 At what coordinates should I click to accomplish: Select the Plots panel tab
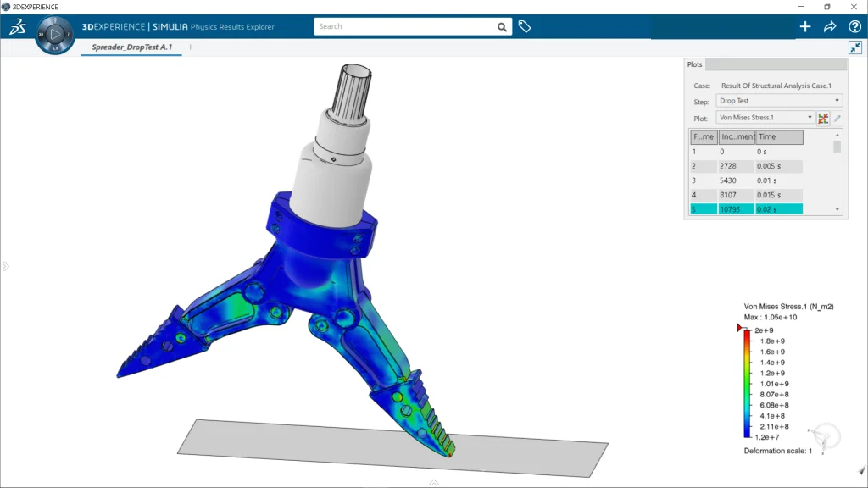pyautogui.click(x=694, y=64)
